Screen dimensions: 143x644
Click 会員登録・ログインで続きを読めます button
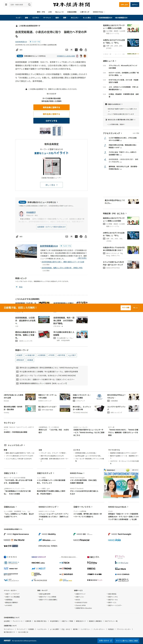point(51,227)
